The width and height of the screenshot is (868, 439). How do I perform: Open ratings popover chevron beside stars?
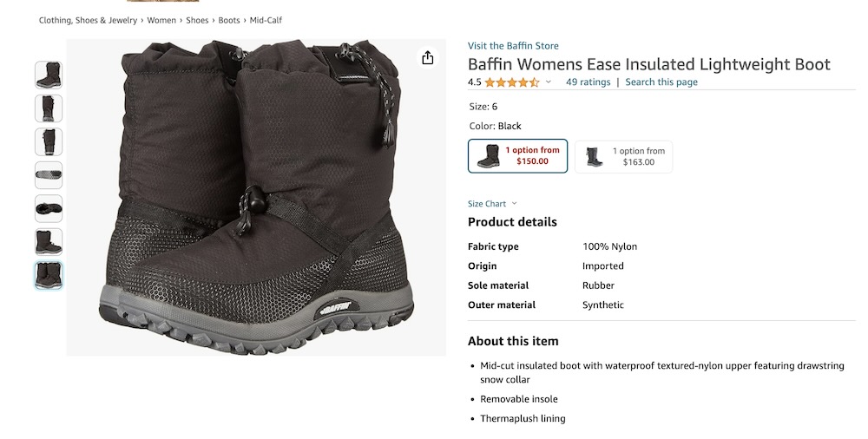click(x=549, y=82)
